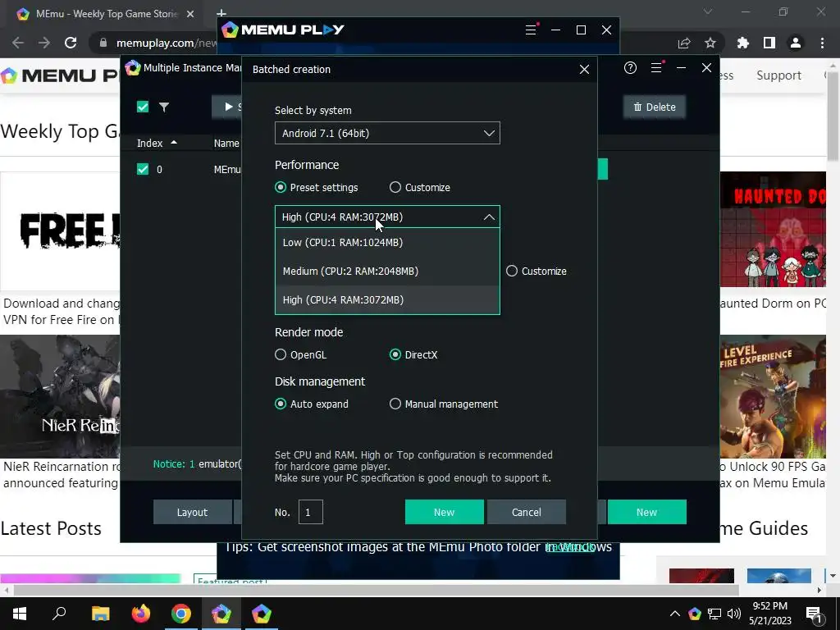The image size is (840, 630).
Task: Sort instances by Index column arrow
Action: pos(173,143)
